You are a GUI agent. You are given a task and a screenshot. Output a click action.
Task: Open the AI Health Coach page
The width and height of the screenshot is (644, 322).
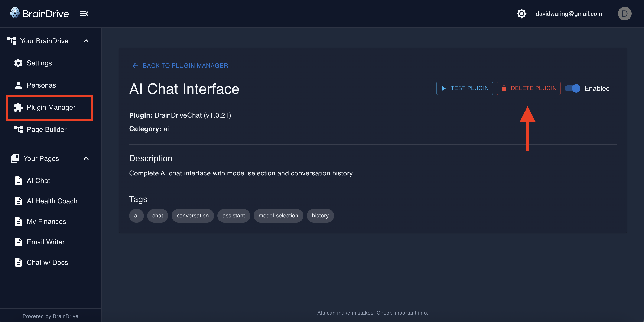click(52, 201)
